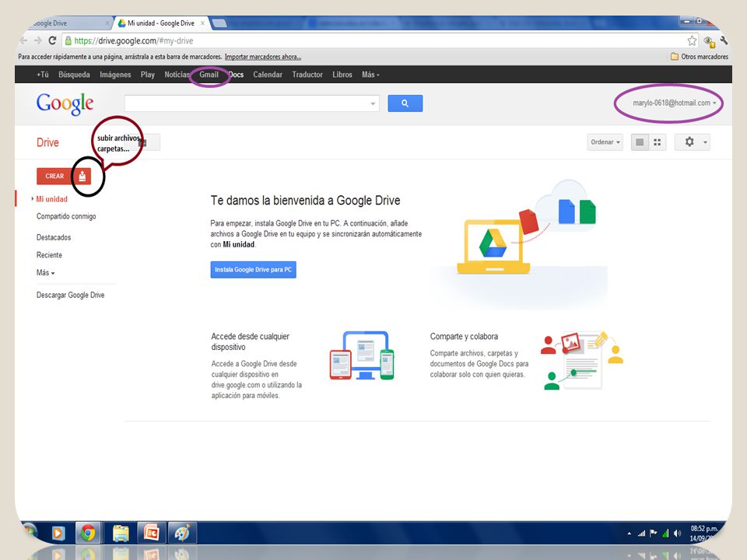
Task: Click Descargar Google Drive link
Action: click(70, 295)
